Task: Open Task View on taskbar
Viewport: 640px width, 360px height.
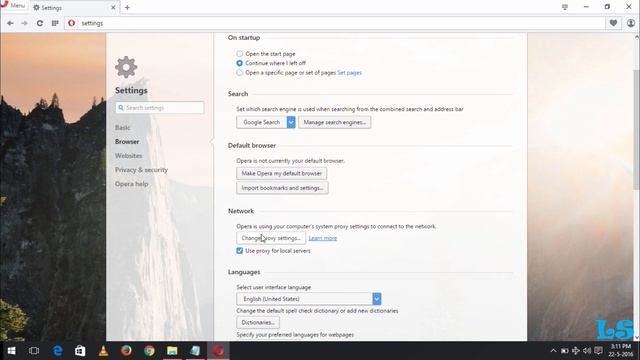Action: pos(34,351)
